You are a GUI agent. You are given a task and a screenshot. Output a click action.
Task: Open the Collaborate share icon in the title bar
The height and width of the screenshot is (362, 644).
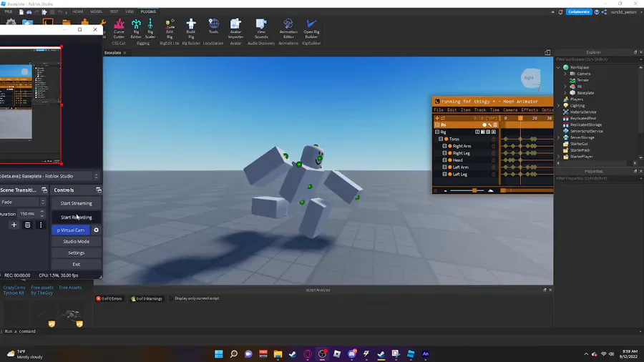[x=604, y=12]
